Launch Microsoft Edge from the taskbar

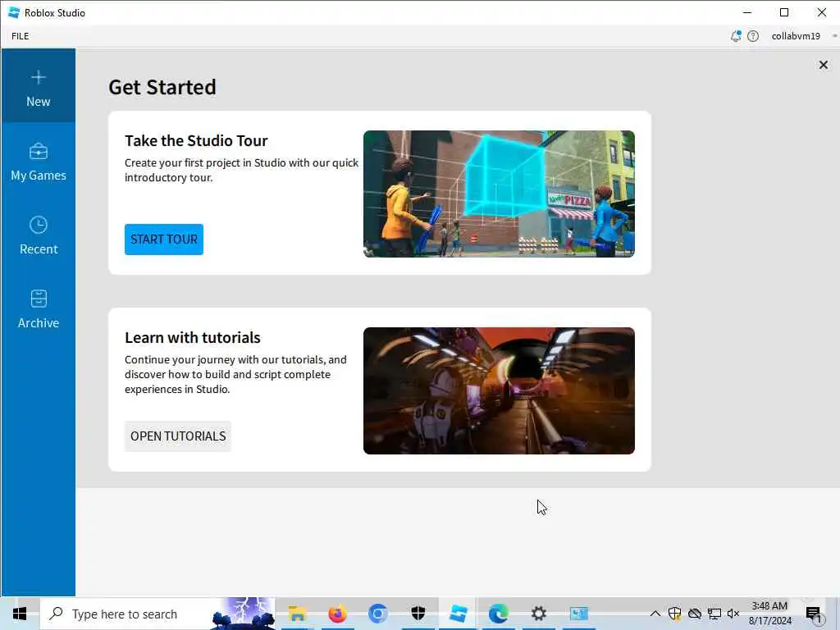click(x=498, y=614)
